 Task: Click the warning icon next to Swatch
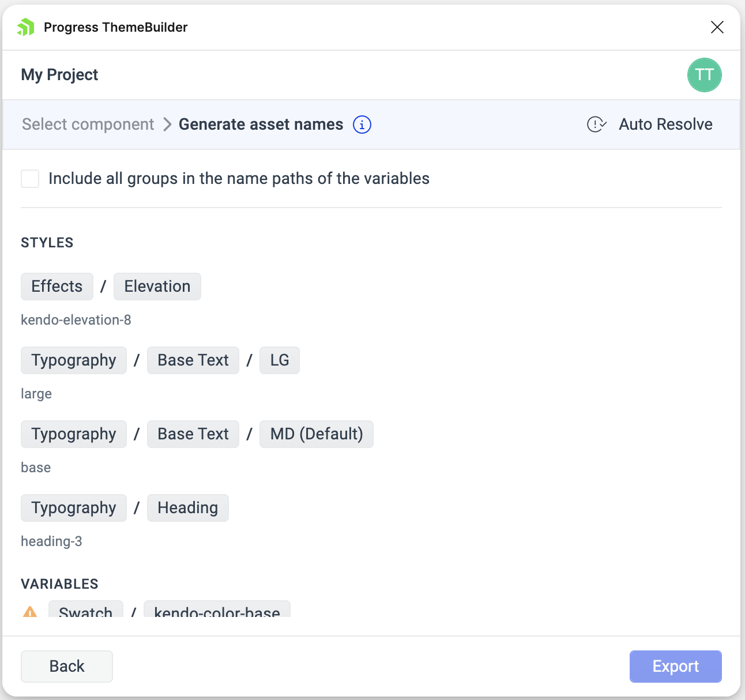(x=31, y=612)
